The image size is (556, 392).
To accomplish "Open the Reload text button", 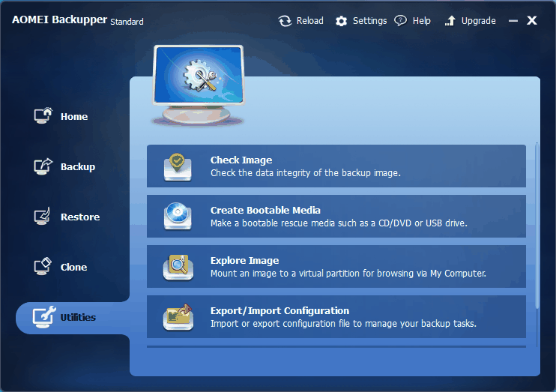I will coord(310,21).
